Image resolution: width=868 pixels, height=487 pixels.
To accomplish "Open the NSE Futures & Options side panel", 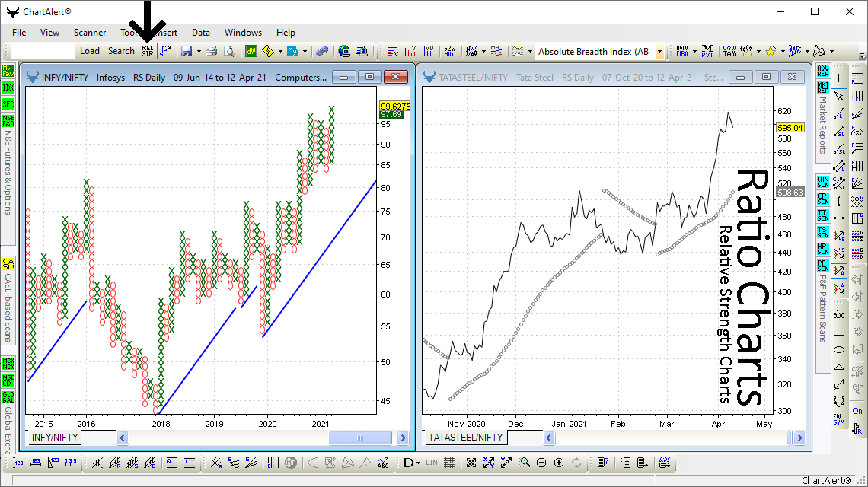I will (8, 173).
